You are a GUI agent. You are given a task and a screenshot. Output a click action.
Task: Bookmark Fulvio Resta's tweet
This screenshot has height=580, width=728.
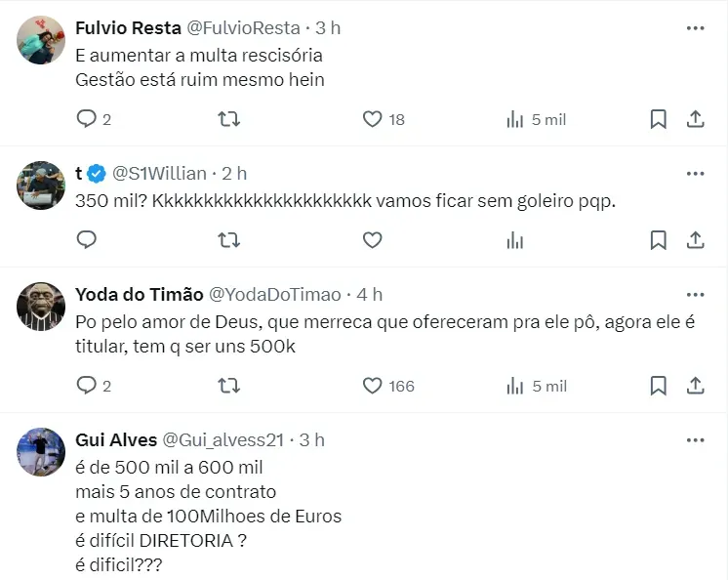(659, 119)
